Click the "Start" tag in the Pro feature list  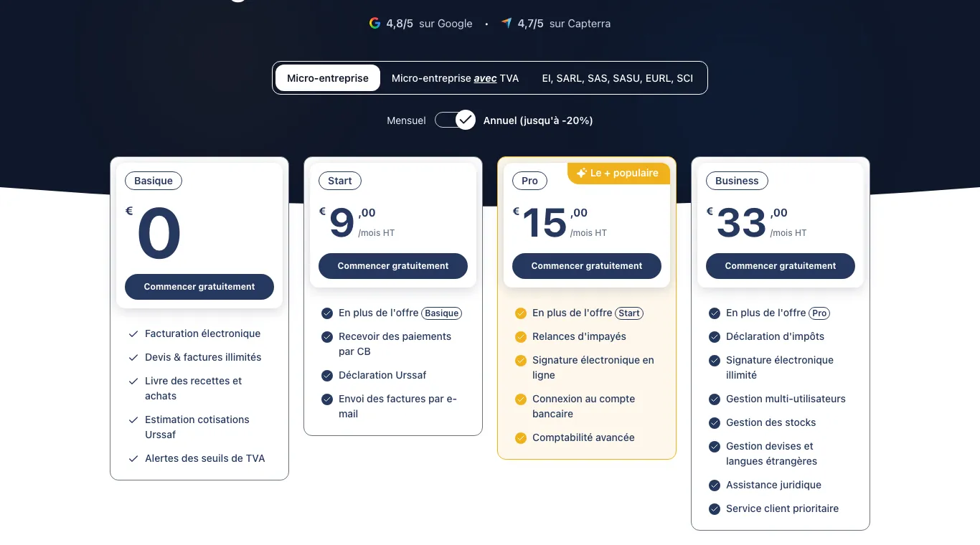[x=629, y=313]
